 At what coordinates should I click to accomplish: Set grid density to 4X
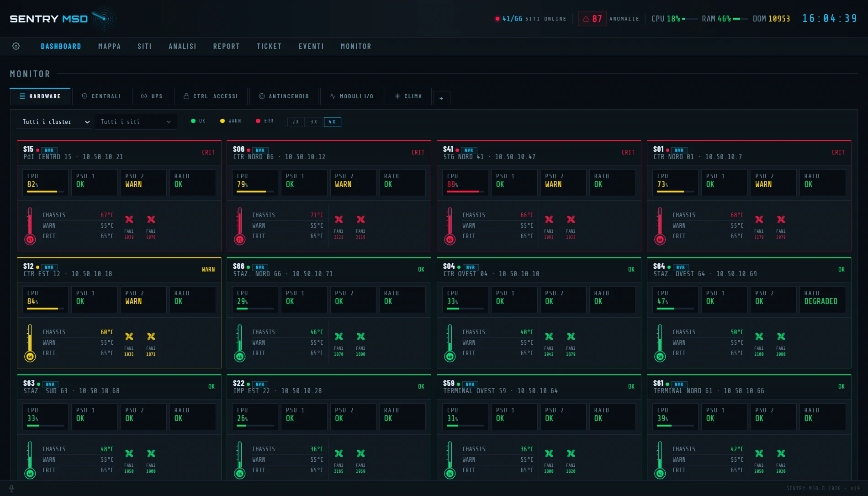point(332,122)
